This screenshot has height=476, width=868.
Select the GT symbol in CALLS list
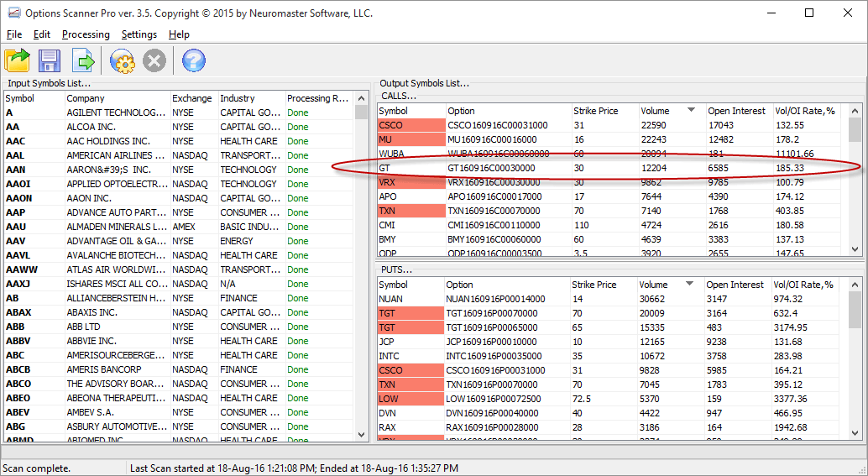(384, 168)
